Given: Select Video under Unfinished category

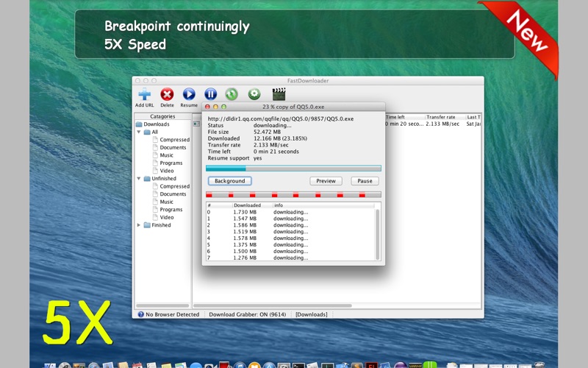Looking at the screenshot, I should coord(167,217).
